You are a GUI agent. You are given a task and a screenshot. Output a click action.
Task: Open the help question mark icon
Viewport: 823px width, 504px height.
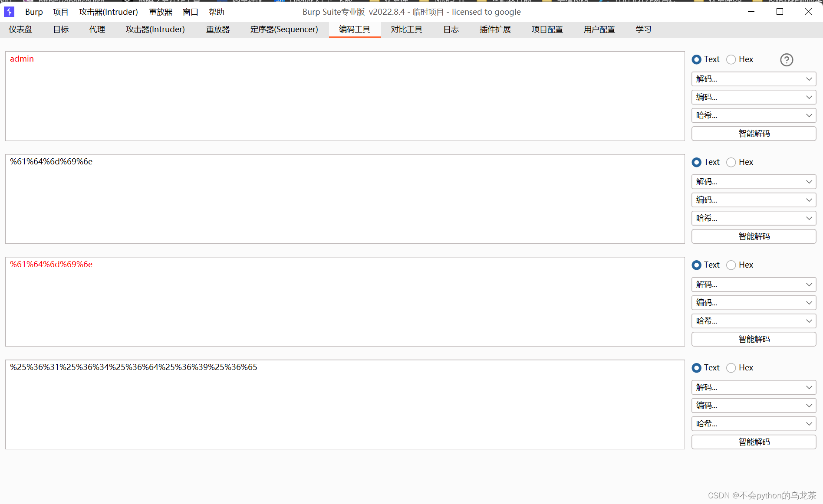click(787, 60)
